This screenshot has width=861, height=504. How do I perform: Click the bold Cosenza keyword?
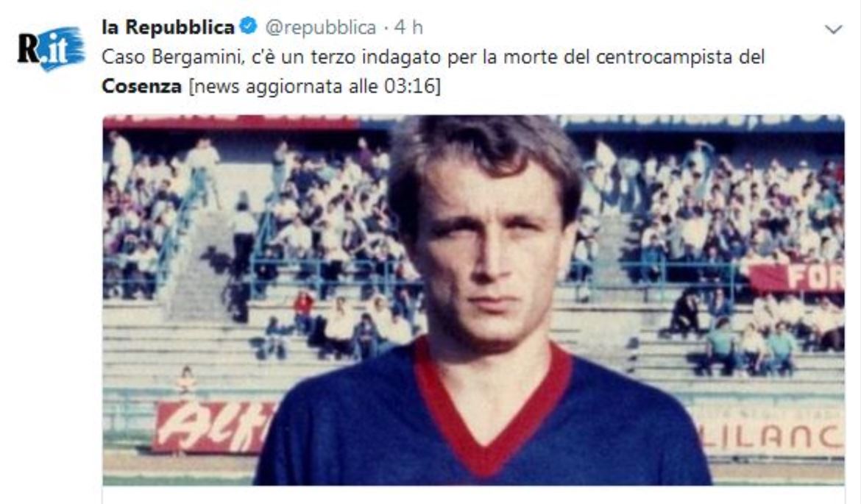142,86
